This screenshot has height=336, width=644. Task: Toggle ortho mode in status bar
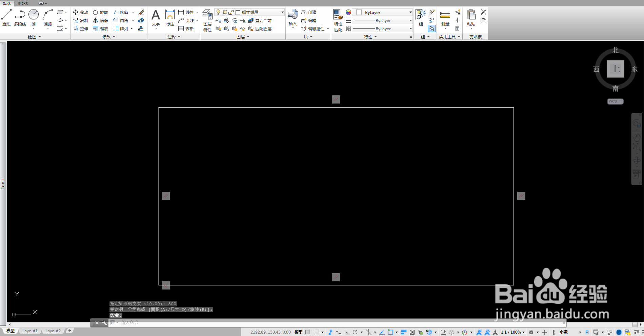click(x=347, y=332)
